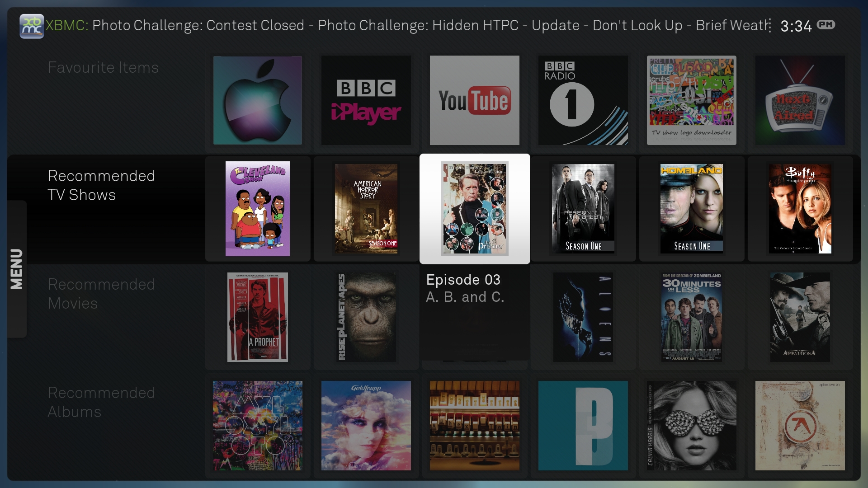Screen dimensions: 868x488
Task: Select The Cleveland Show poster
Action: tap(257, 209)
